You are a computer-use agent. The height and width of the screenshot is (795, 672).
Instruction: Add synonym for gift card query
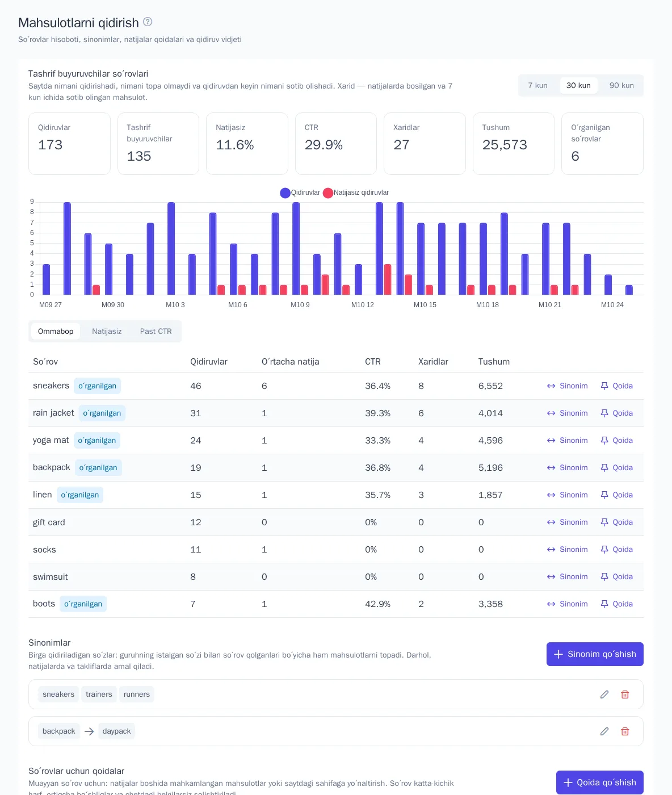pyautogui.click(x=568, y=522)
